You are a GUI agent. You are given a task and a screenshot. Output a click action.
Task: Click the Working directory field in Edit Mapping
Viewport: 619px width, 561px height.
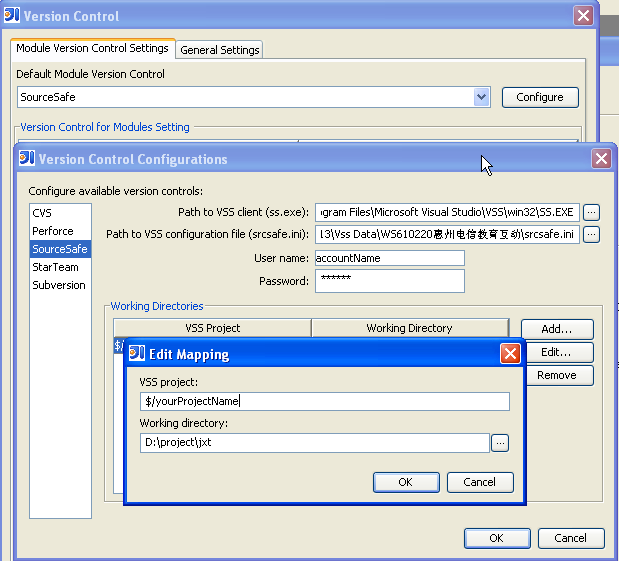coord(315,443)
